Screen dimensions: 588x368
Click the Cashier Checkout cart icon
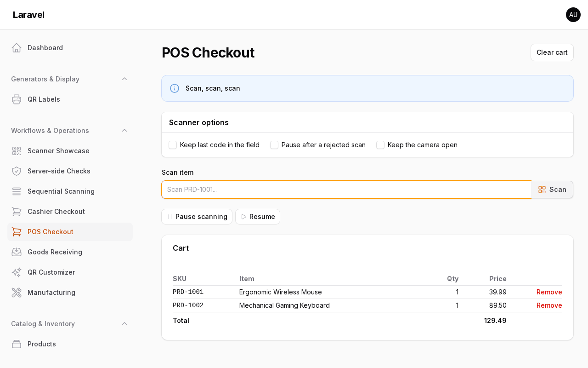pos(17,212)
